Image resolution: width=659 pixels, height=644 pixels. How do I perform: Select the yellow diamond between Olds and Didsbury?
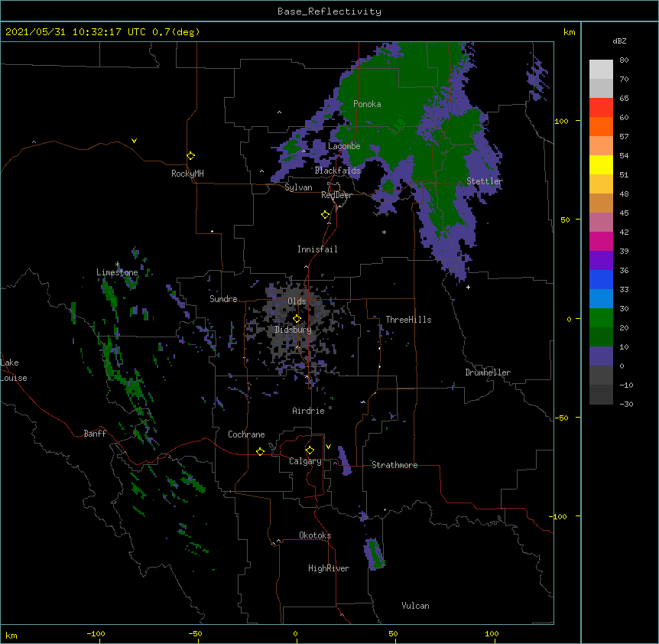pyautogui.click(x=297, y=319)
